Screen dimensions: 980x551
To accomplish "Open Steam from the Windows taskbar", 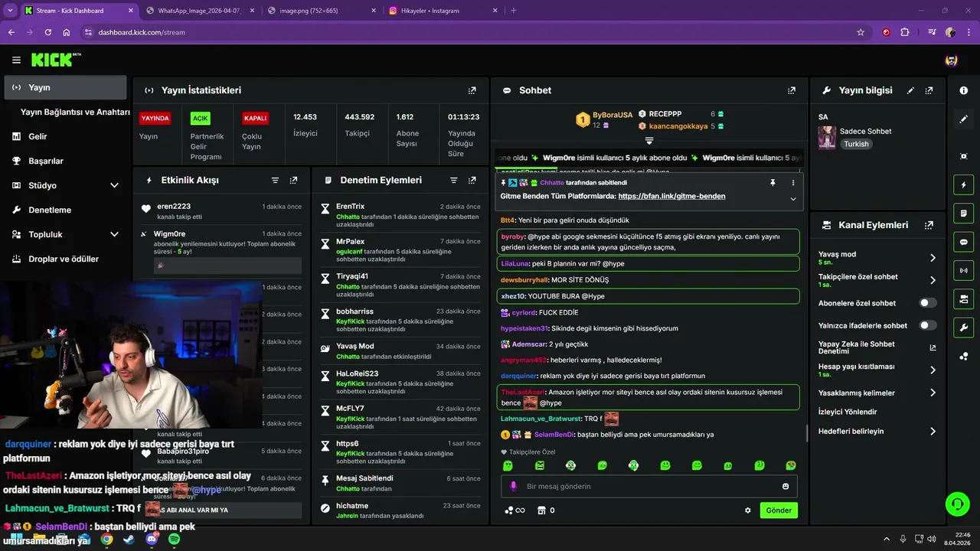I will point(129,540).
